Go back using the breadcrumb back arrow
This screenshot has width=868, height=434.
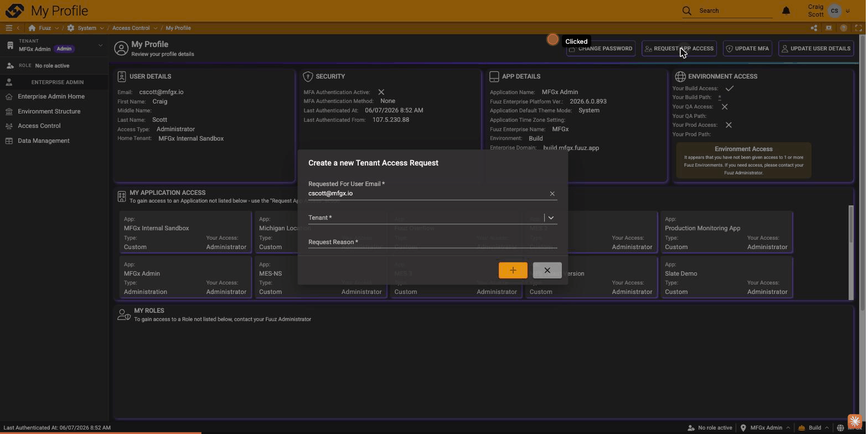pyautogui.click(x=18, y=28)
